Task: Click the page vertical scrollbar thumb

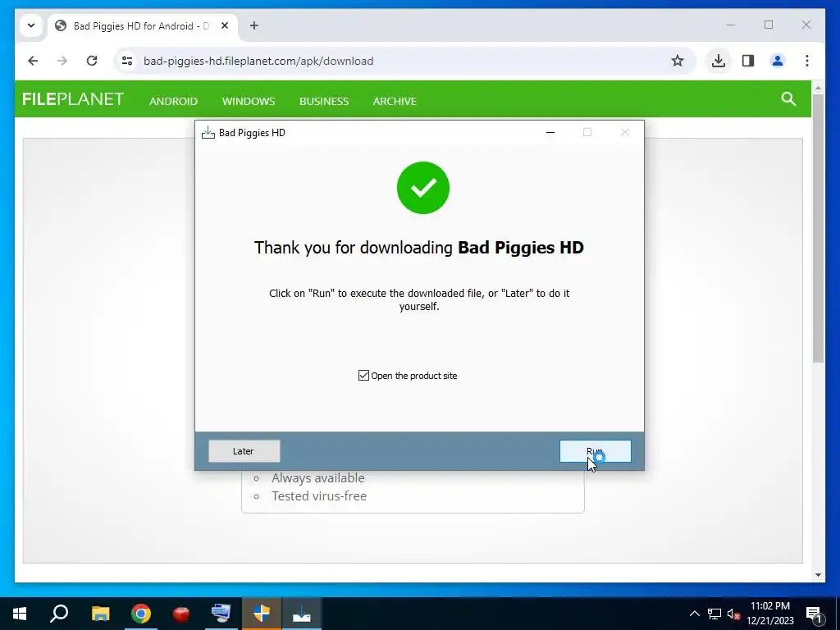Action: tap(818, 228)
